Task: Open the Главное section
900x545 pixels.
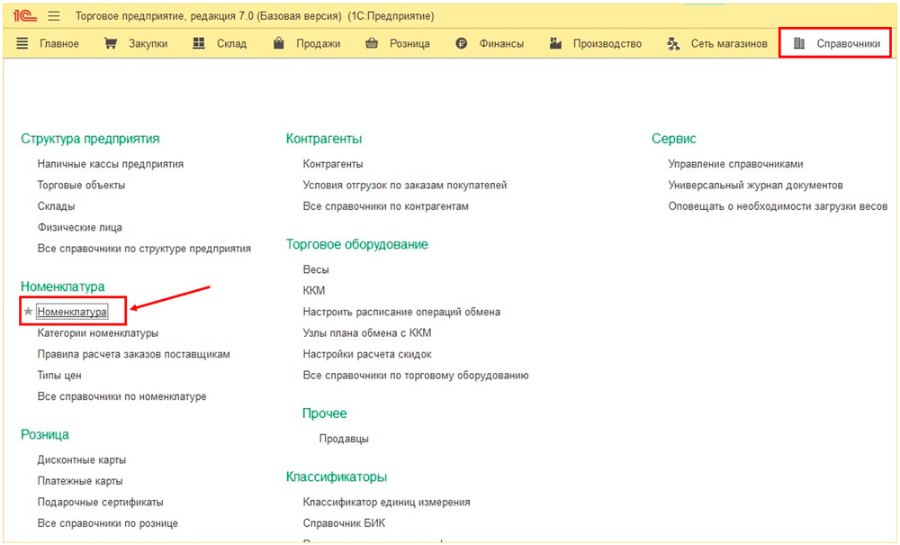Action: click(x=59, y=44)
